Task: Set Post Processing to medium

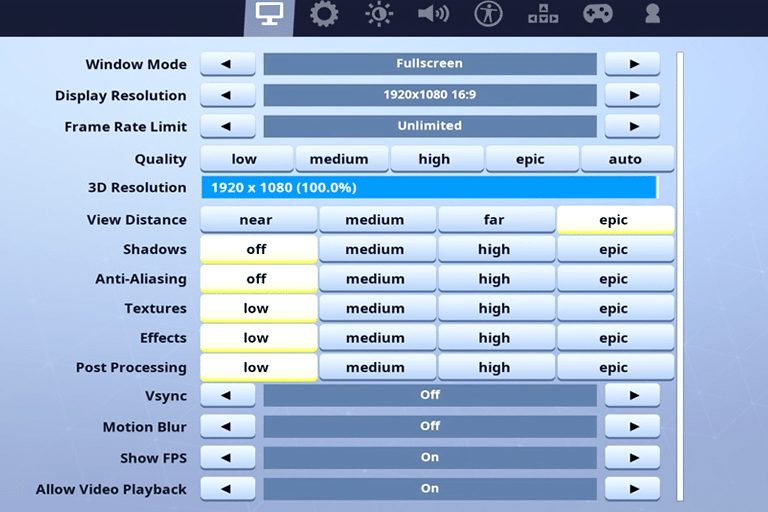Action: click(x=378, y=367)
